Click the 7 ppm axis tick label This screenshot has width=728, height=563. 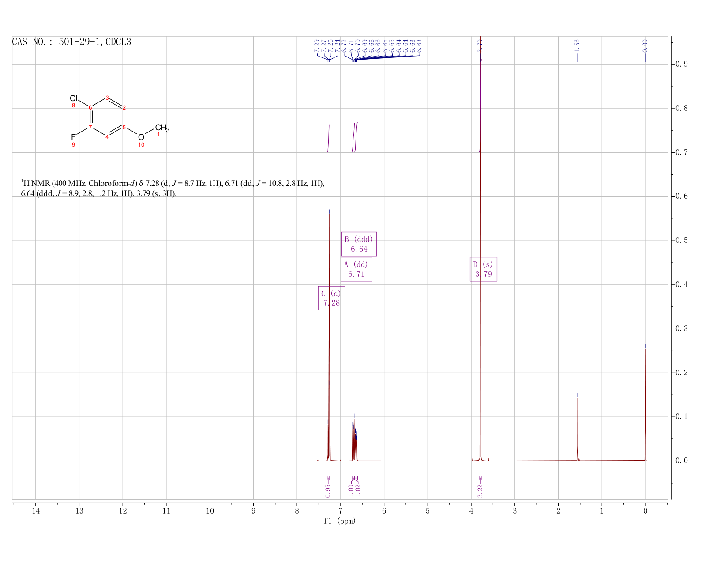pyautogui.click(x=341, y=511)
